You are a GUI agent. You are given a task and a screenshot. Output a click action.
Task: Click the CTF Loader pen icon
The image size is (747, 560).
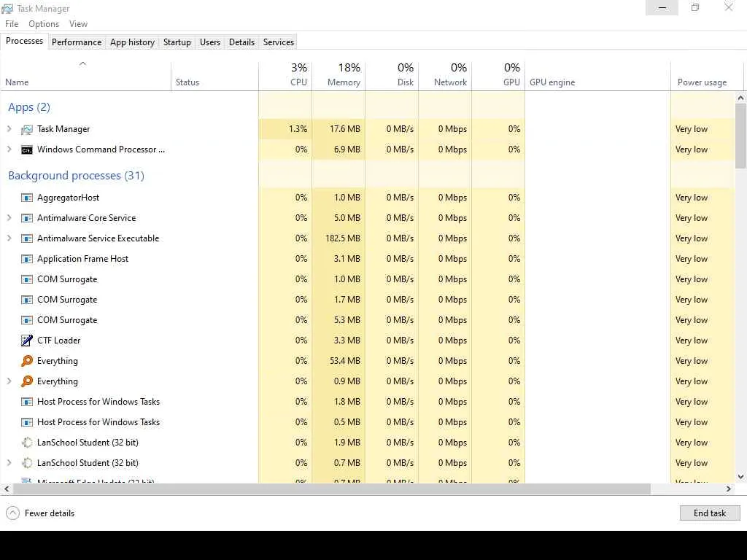coord(27,341)
